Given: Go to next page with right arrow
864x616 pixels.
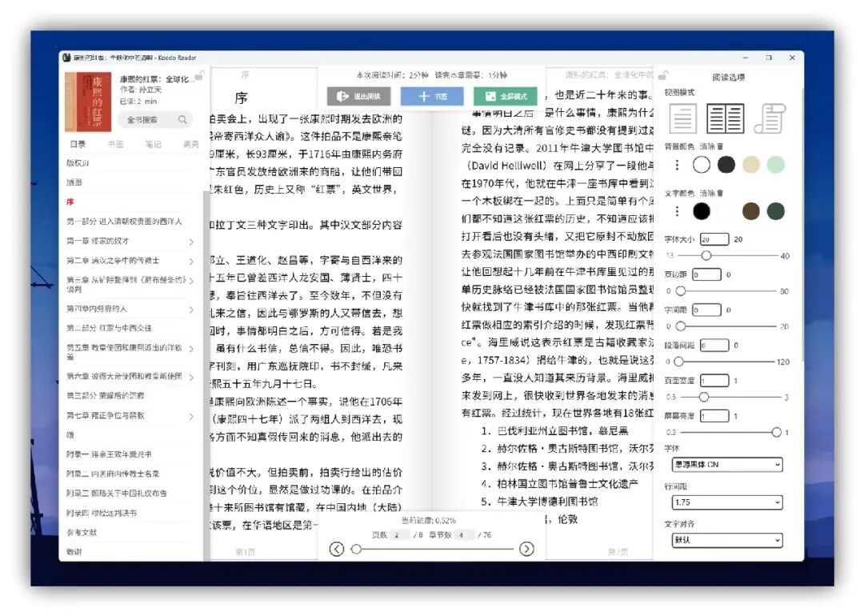Looking at the screenshot, I should 526,549.
